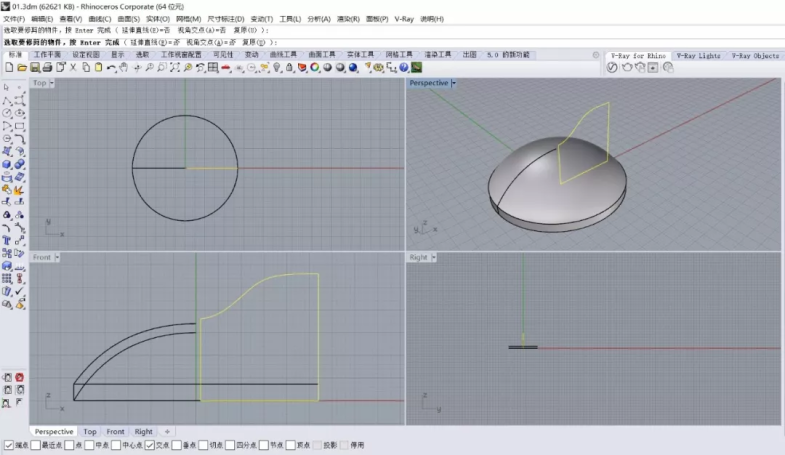The image size is (785, 455).
Task: Switch to the V-Ray Lights tab
Action: click(697, 56)
